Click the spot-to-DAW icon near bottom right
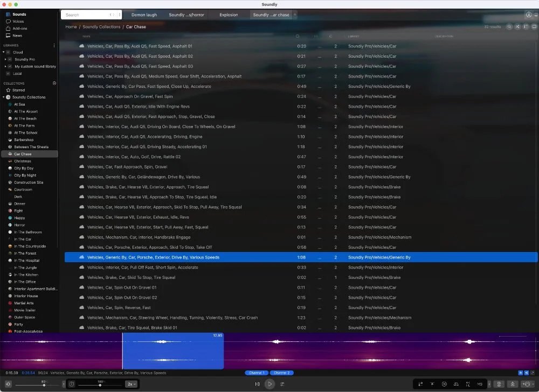This screenshot has width=539, height=392. [499, 384]
